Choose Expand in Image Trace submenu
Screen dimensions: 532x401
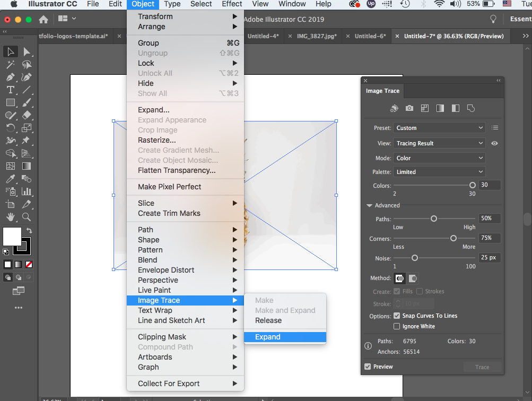[x=285, y=337]
